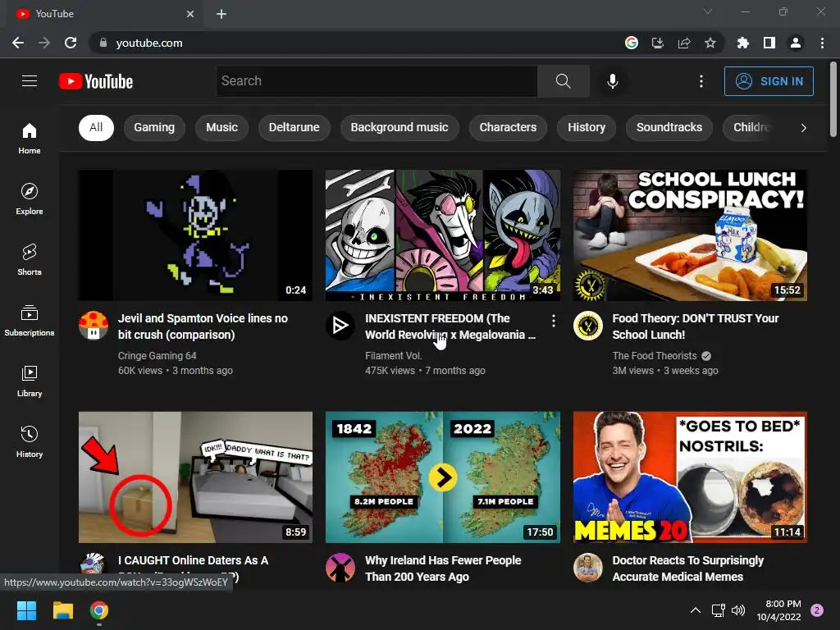Open Chrome extensions puzzle icon
The width and height of the screenshot is (840, 630).
[x=742, y=43]
